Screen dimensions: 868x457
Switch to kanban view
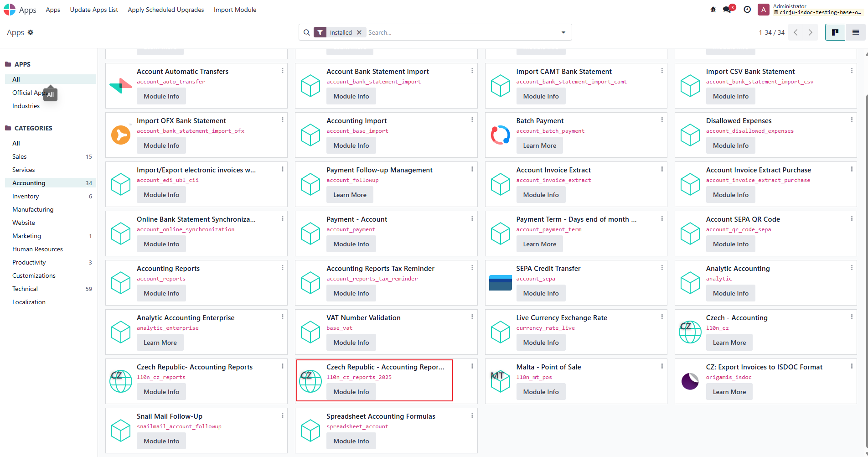coord(835,32)
